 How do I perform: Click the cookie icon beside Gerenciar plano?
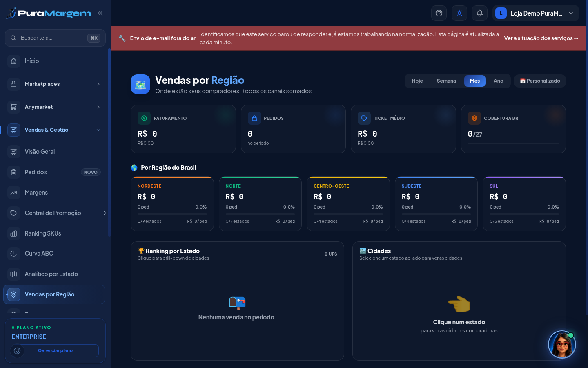17,351
